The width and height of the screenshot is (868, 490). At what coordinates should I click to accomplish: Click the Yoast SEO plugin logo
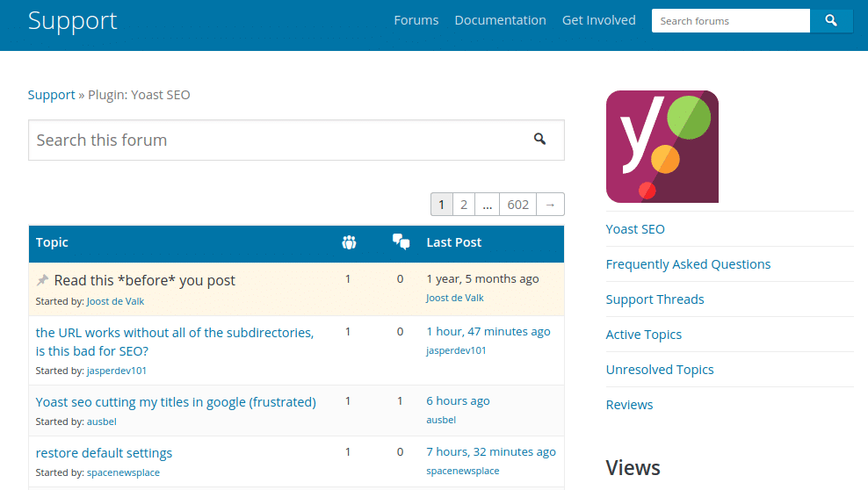662,147
